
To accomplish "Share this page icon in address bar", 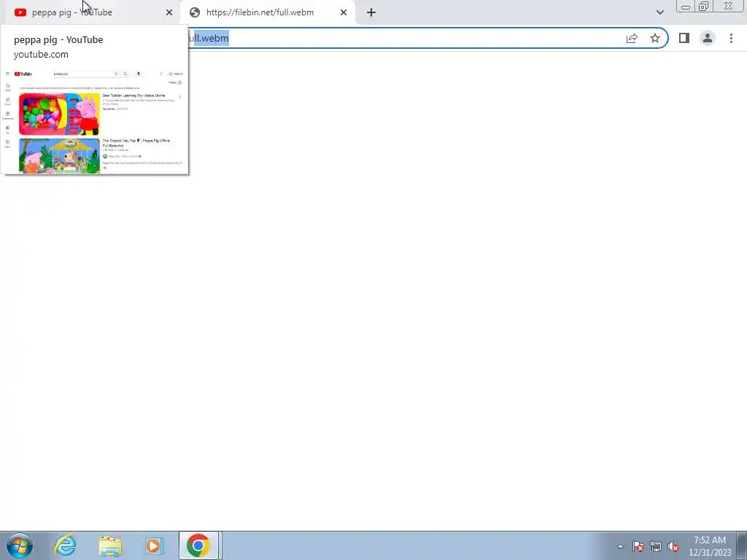I will coord(632,38).
